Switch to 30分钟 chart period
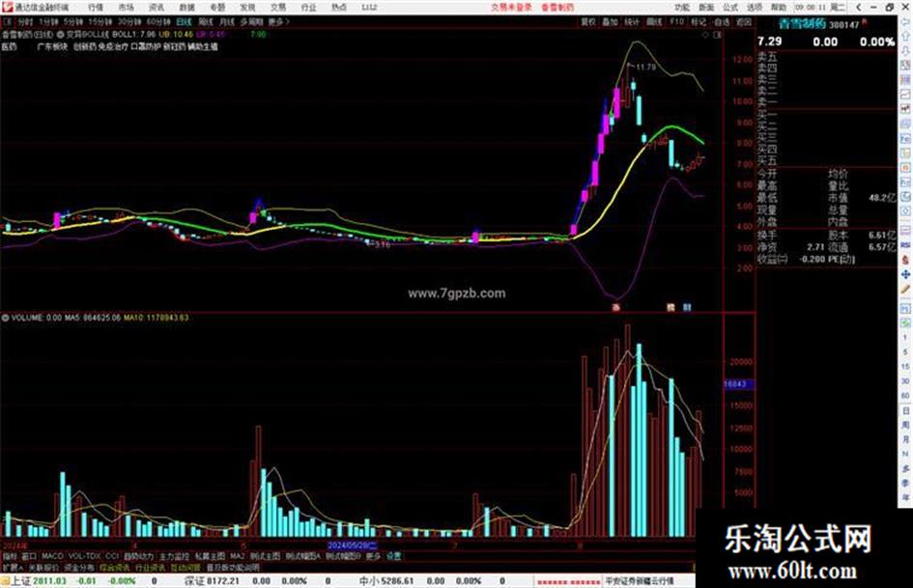913x588 pixels. (129, 21)
